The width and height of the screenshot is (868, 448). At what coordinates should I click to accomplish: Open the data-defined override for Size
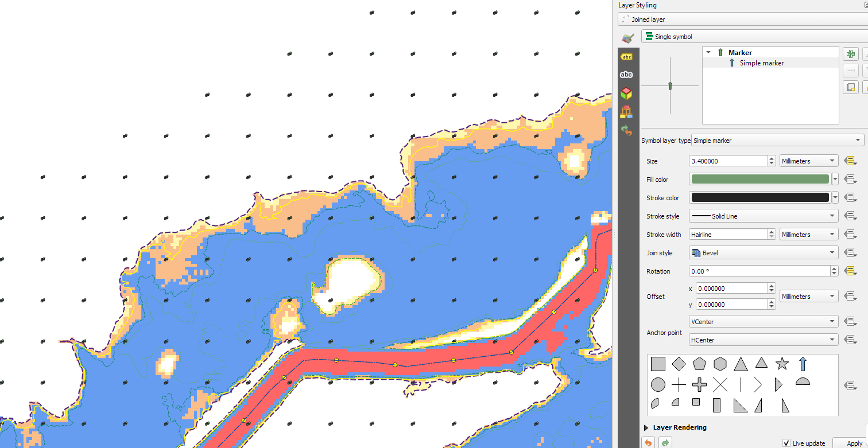point(850,161)
